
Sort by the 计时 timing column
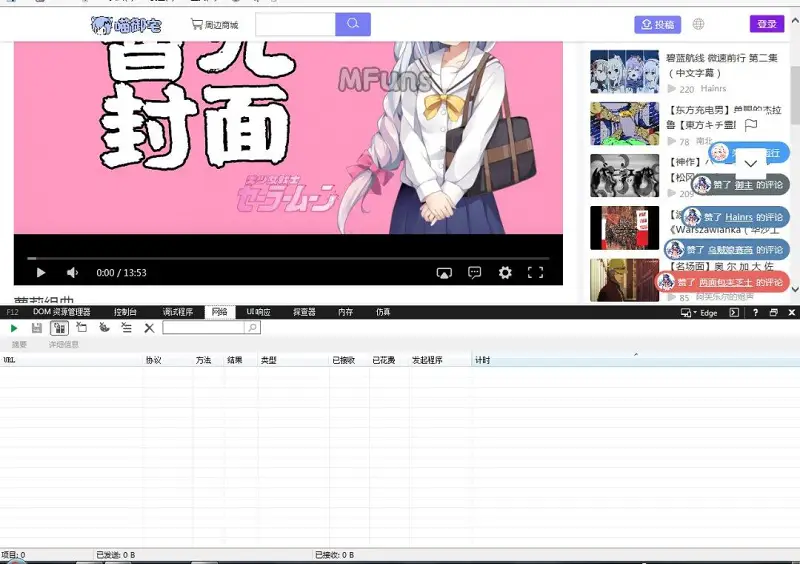pos(636,360)
